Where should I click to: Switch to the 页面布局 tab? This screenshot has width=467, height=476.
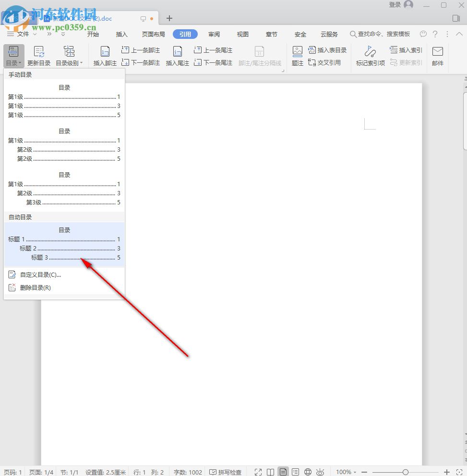tap(153, 34)
